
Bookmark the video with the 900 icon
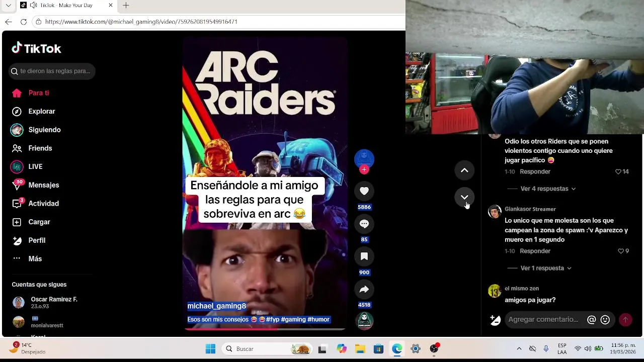click(364, 256)
